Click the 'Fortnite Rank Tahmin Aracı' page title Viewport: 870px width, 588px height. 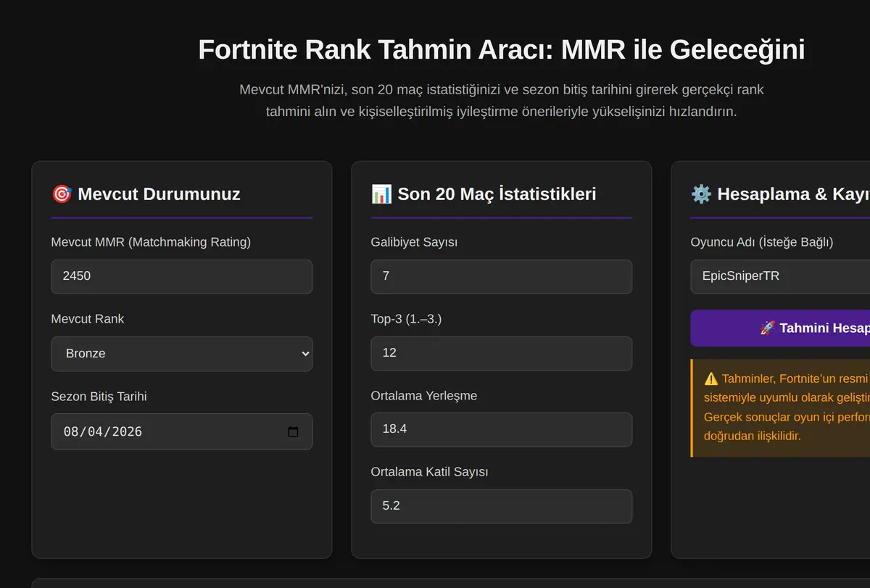501,50
